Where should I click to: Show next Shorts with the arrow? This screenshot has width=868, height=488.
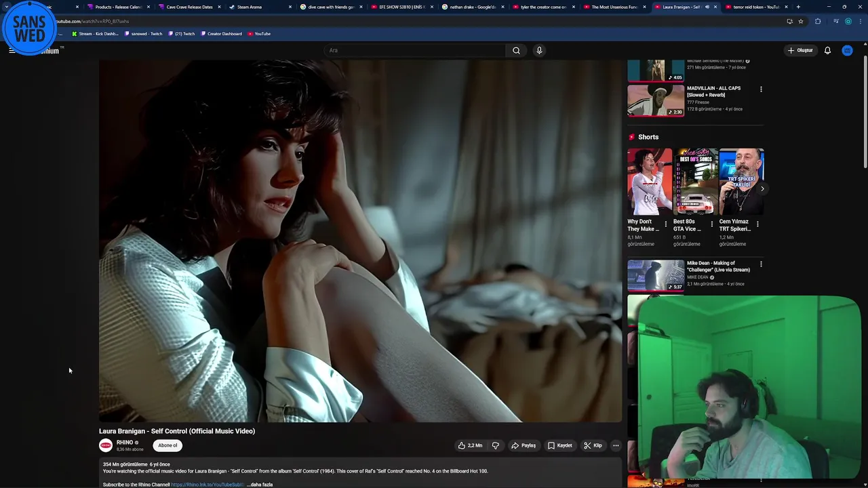(x=762, y=189)
